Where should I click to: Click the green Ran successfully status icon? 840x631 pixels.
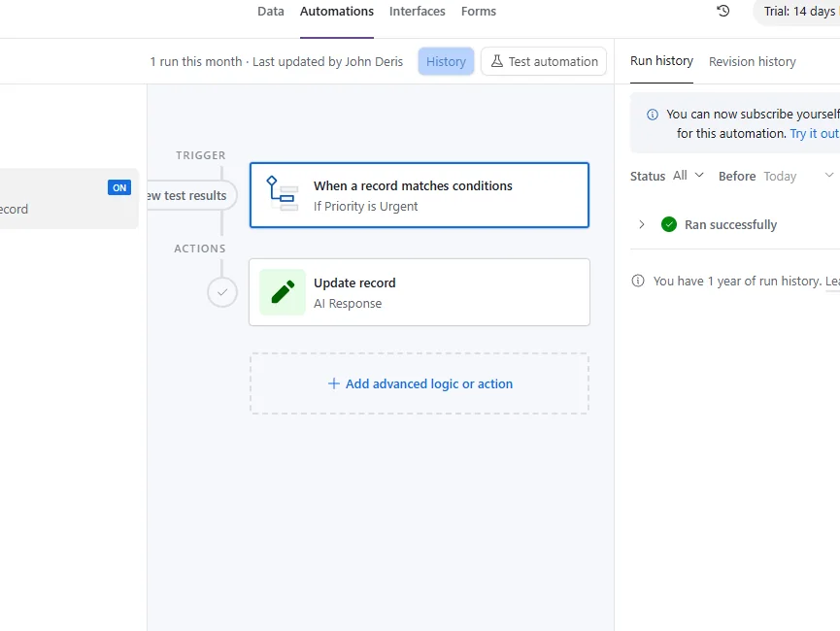click(668, 224)
